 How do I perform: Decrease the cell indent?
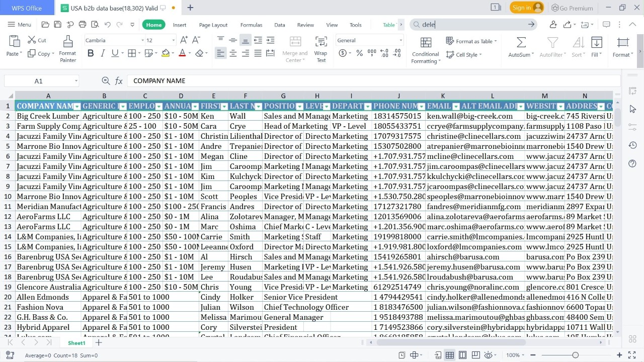click(258, 40)
